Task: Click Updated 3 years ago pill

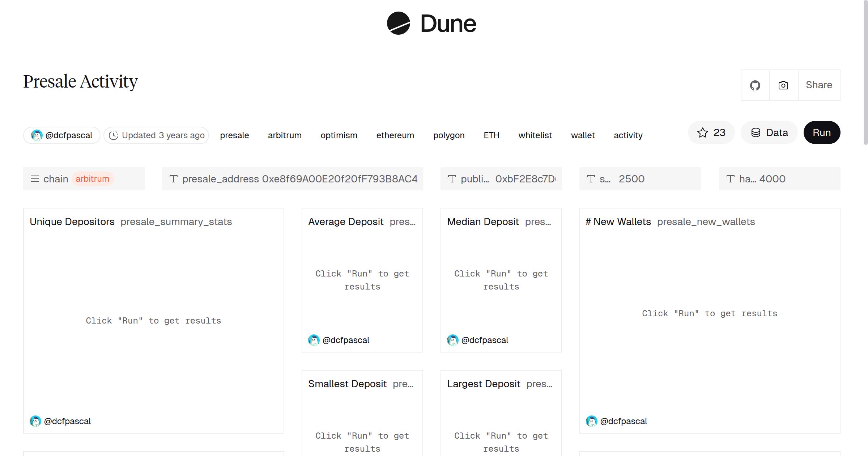Action: tap(156, 135)
